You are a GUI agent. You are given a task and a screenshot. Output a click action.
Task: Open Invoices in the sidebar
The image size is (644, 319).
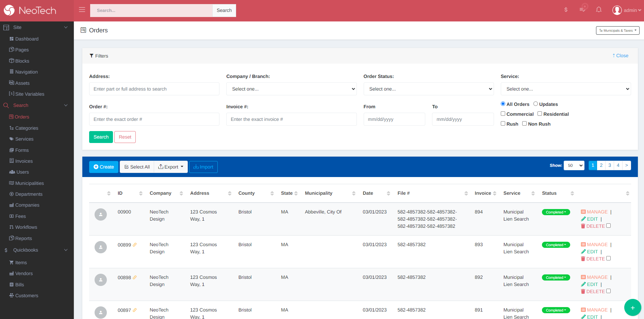21,161
